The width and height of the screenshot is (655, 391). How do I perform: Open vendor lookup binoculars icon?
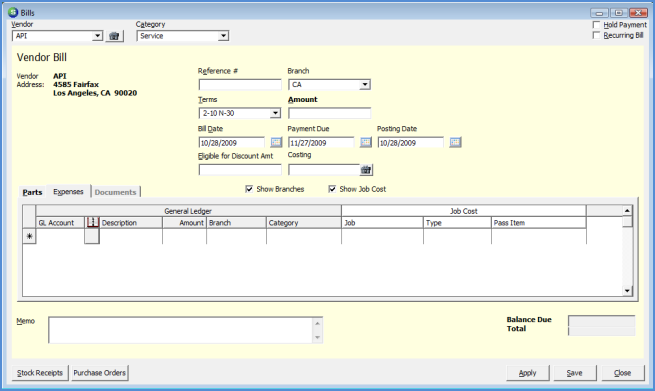(114, 36)
